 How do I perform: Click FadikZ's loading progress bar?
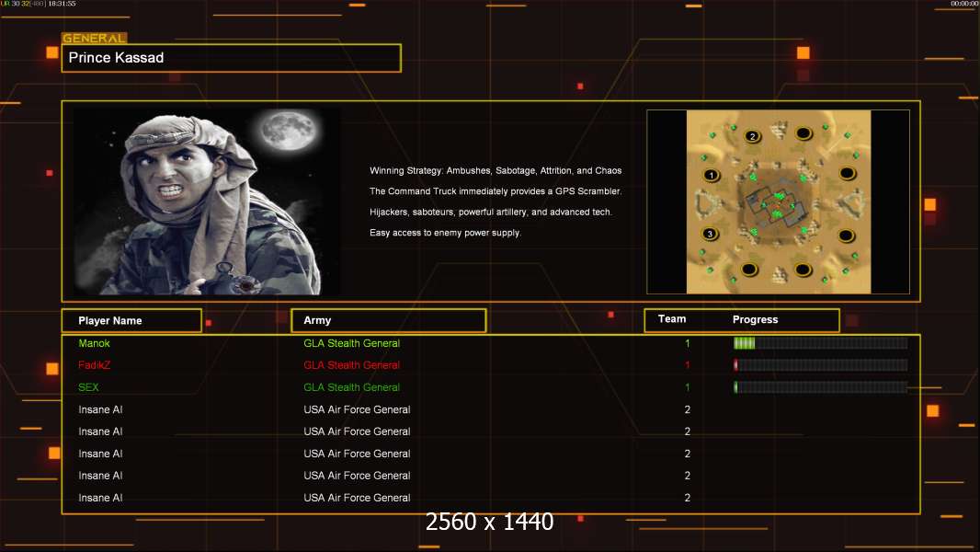[820, 365]
